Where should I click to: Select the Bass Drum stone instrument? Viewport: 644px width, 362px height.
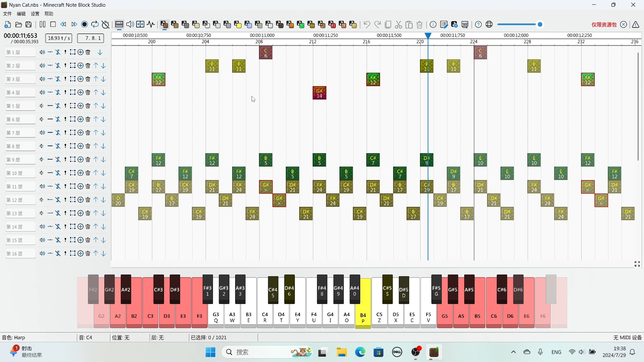pyautogui.click(x=185, y=24)
